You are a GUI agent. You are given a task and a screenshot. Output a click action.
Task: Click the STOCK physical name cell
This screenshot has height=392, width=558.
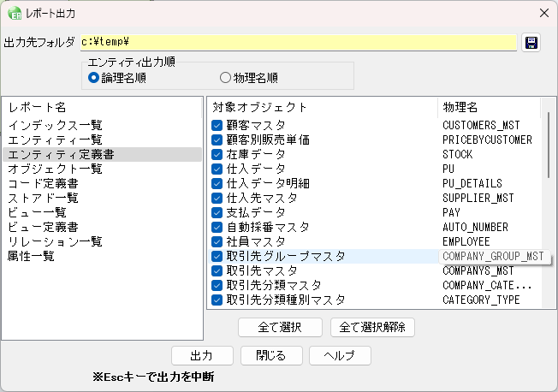[458, 155]
